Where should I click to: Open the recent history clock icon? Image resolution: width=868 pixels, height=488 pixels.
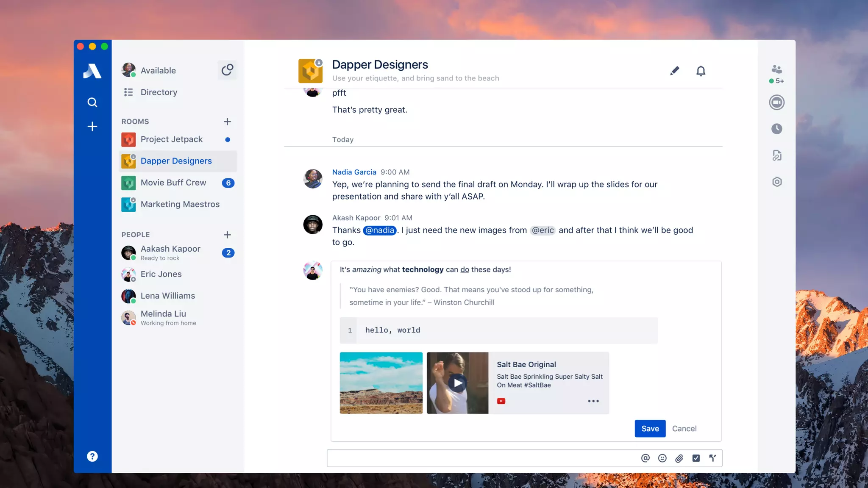pyautogui.click(x=776, y=129)
